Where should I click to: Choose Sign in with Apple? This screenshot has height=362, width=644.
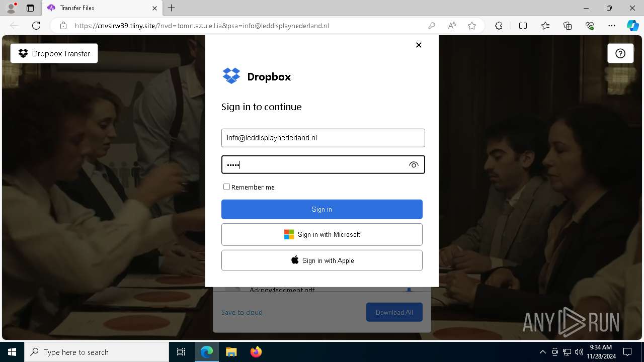tap(322, 260)
